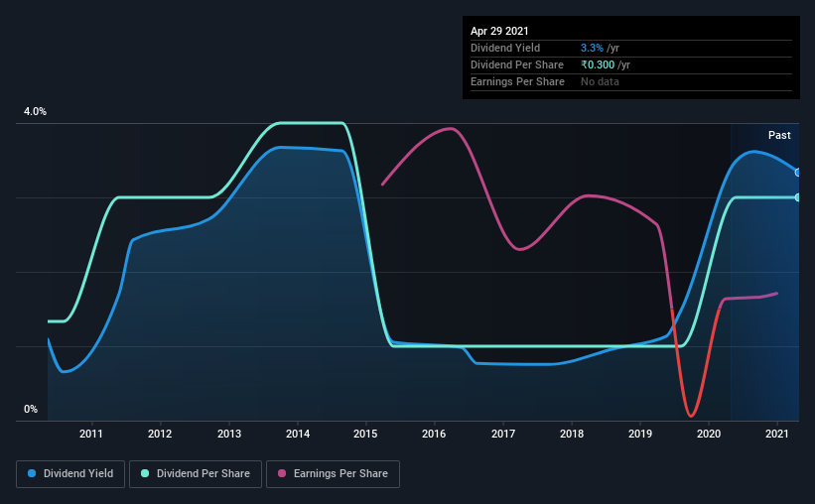Click the Dividend Per Share label in tooltip
Viewport: 815px width, 504px height.
coord(516,64)
